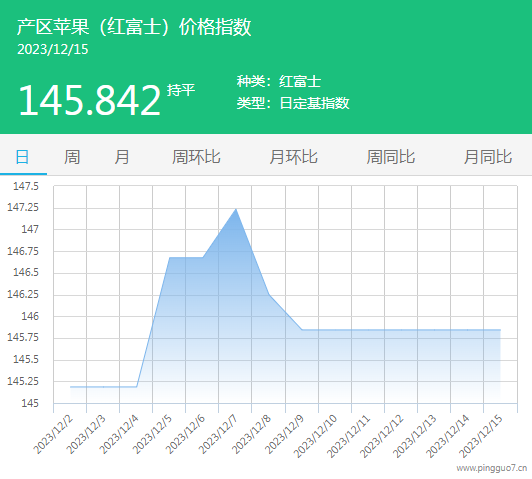Viewport: 532px width, 479px height.
Task: Click the 145.842 index value
Action: [90, 100]
